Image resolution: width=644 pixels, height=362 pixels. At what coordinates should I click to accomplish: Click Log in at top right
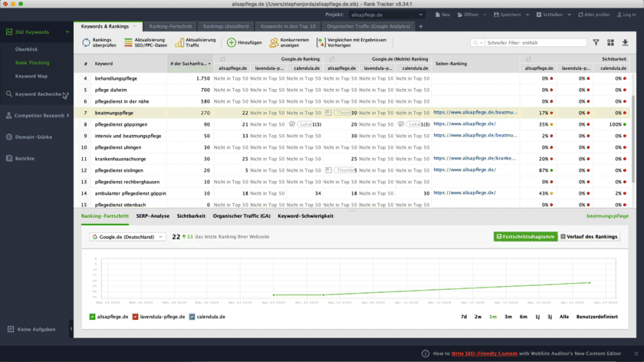(x=626, y=15)
